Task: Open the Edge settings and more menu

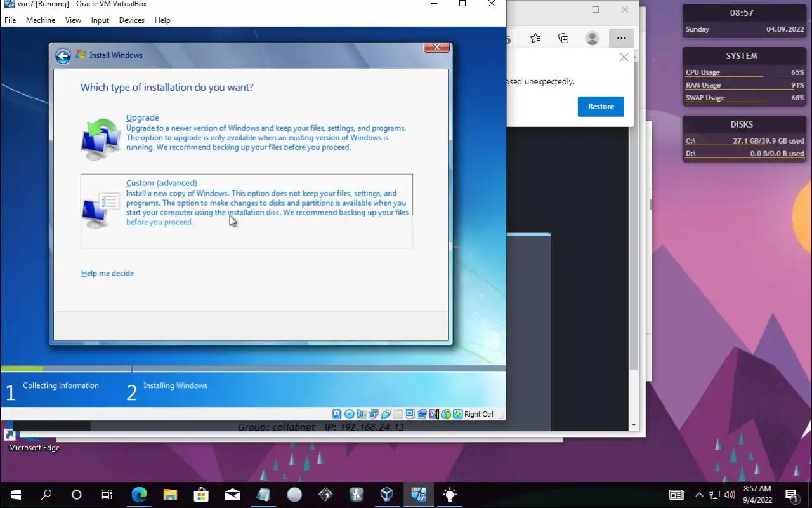Action: pyautogui.click(x=621, y=38)
